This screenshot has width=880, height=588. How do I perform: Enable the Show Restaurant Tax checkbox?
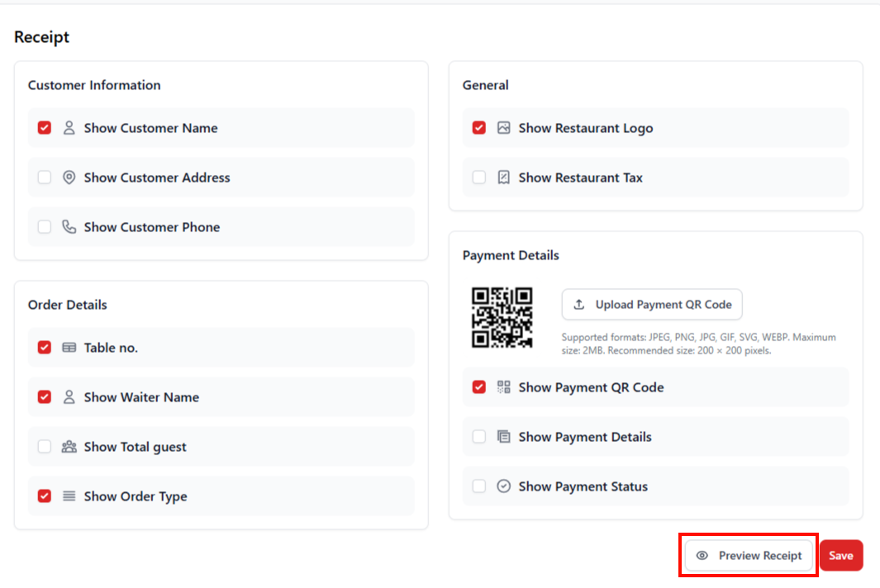coord(478,177)
